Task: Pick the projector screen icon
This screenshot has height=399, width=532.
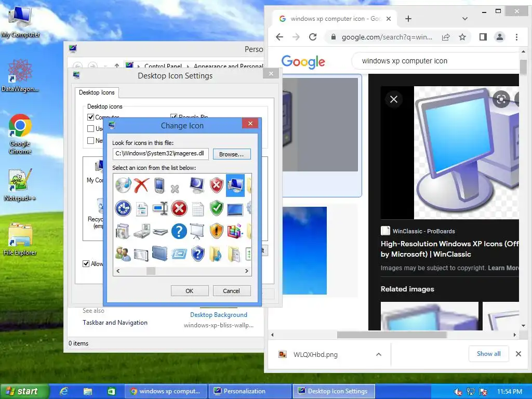Action: [x=197, y=231]
